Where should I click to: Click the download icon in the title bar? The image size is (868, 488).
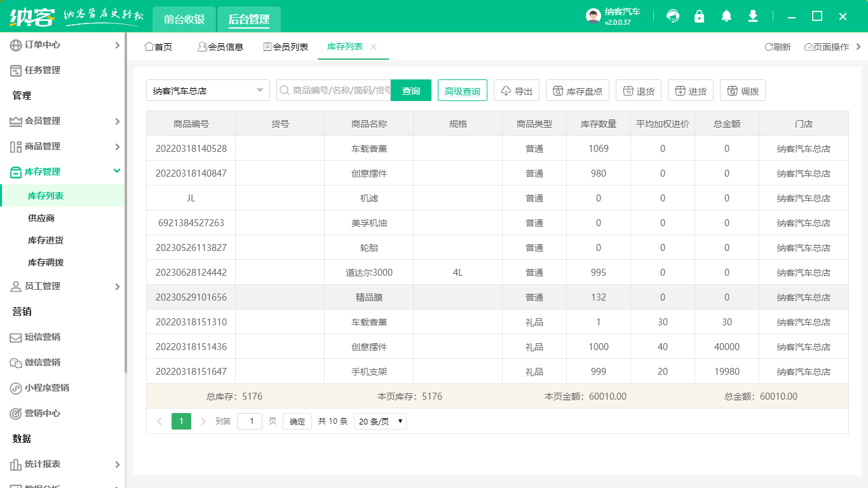click(x=752, y=16)
